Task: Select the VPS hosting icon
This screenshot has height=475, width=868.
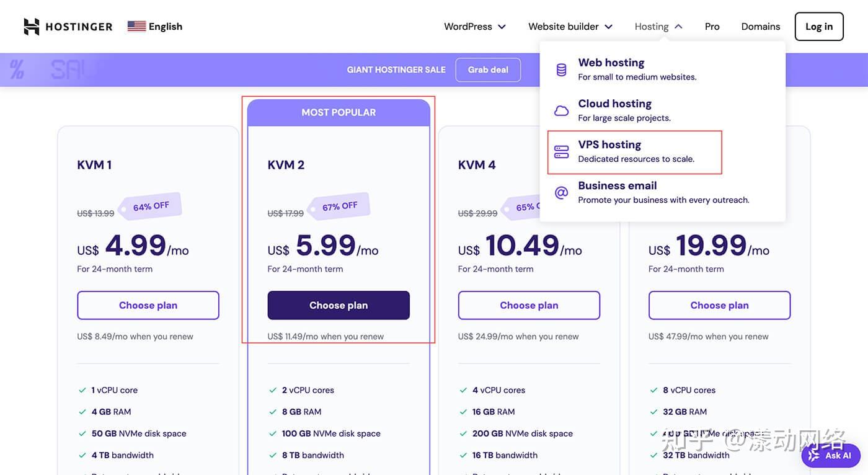Action: 561,149
